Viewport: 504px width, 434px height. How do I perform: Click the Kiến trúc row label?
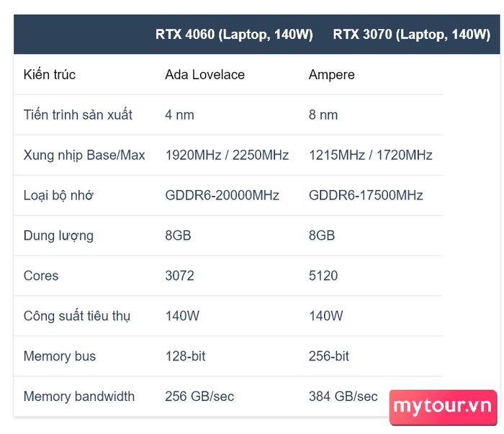50,75
